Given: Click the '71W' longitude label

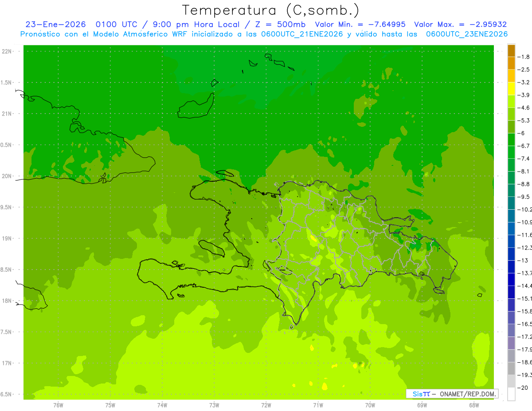Looking at the screenshot, I should [318, 405].
